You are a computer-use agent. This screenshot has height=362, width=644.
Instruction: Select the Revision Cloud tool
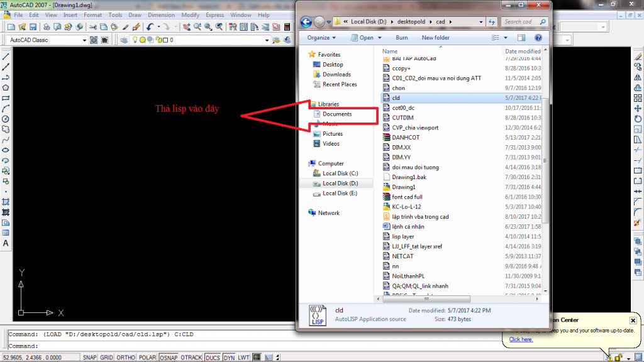pos(6,129)
